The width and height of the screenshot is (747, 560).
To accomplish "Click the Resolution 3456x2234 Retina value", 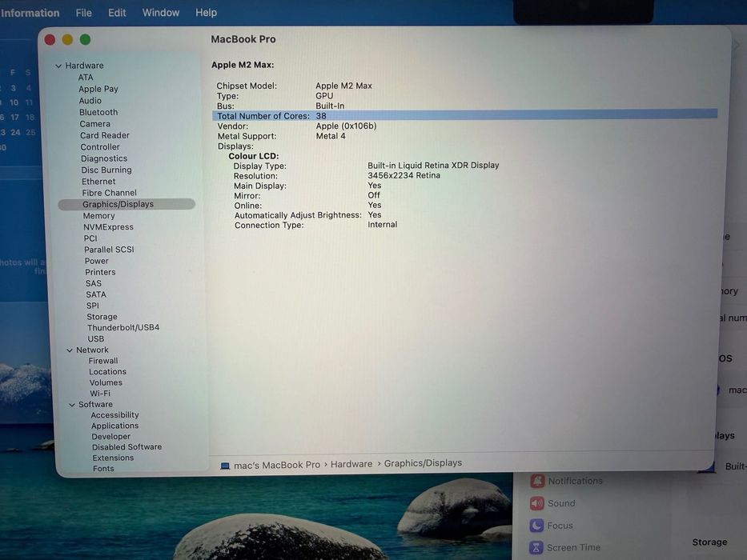I will point(404,176).
